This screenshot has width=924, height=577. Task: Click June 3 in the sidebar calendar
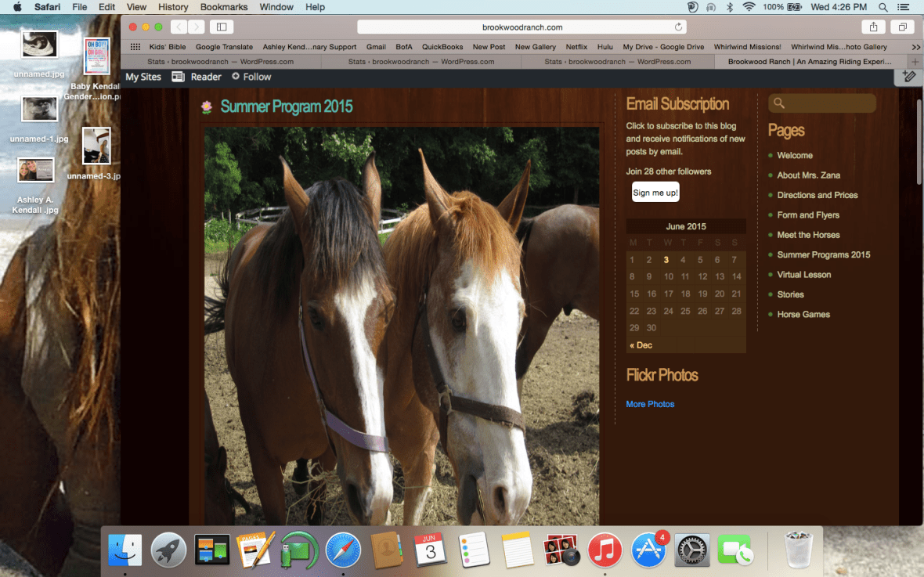pyautogui.click(x=666, y=259)
